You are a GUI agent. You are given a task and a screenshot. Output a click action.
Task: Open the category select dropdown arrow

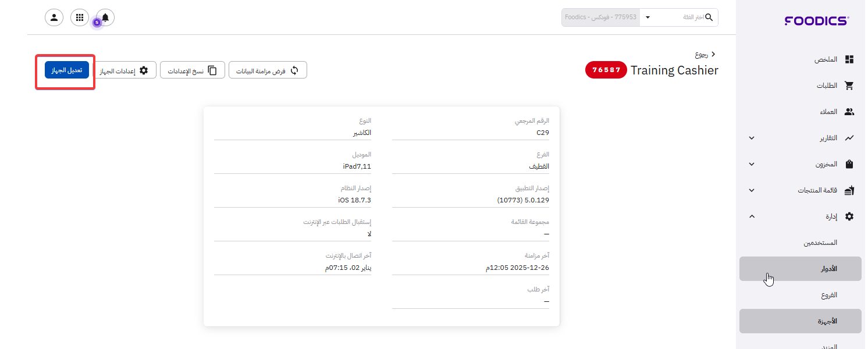(648, 17)
